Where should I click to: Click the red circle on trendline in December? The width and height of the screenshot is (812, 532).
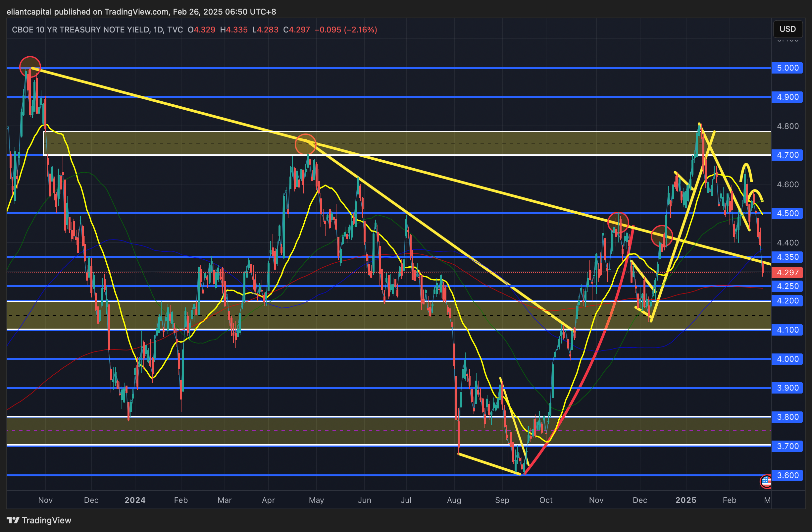(x=662, y=236)
